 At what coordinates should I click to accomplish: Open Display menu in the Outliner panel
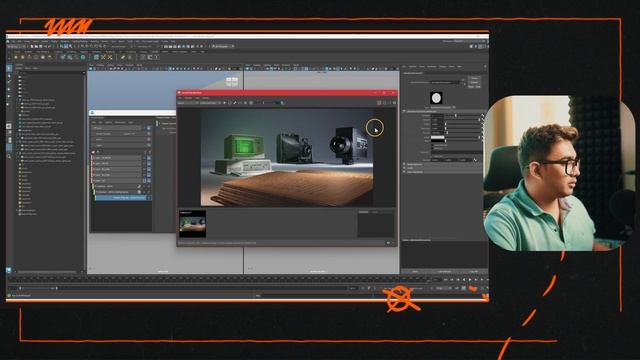click(19, 68)
